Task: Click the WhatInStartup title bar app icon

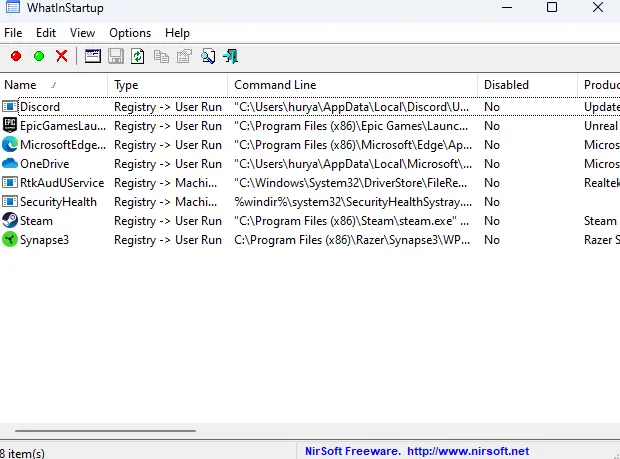Action: pos(13,7)
